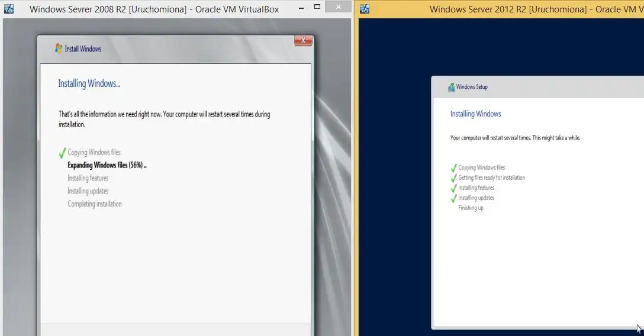644x336 pixels.
Task: Click 'Copying Windows files' in Install Windows dialog
Action: 94,152
